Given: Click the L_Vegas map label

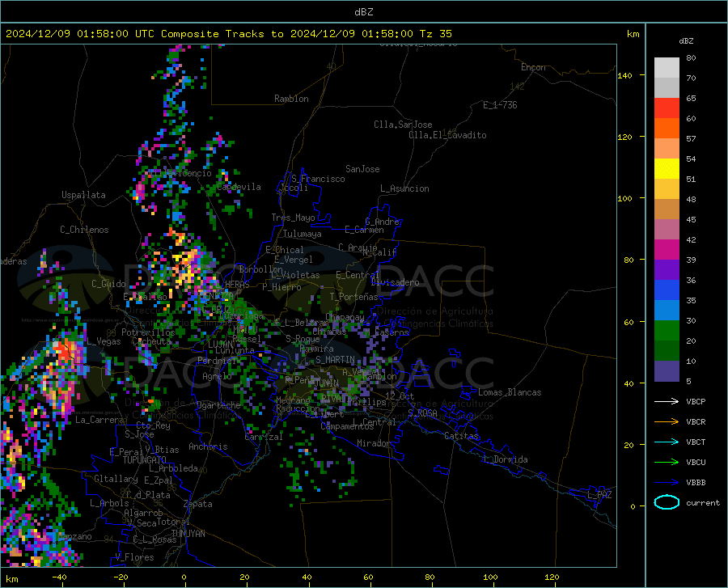Looking at the screenshot, I should [x=104, y=341].
